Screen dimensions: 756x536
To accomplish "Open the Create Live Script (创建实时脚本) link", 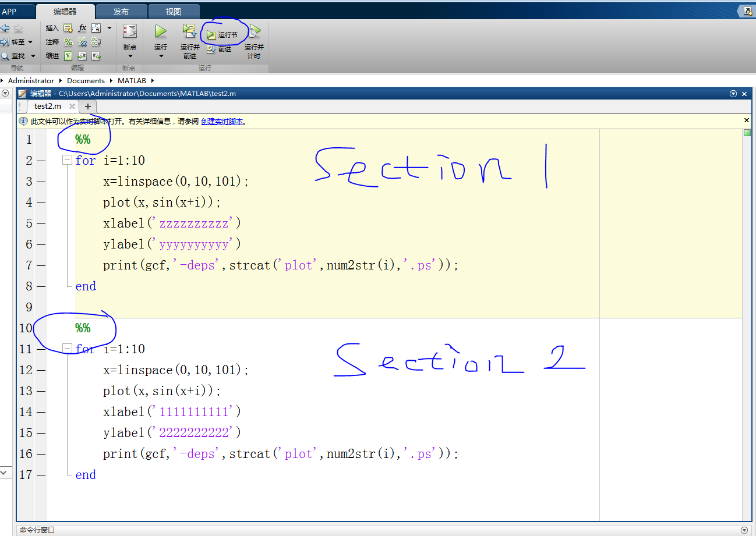I will (x=223, y=121).
